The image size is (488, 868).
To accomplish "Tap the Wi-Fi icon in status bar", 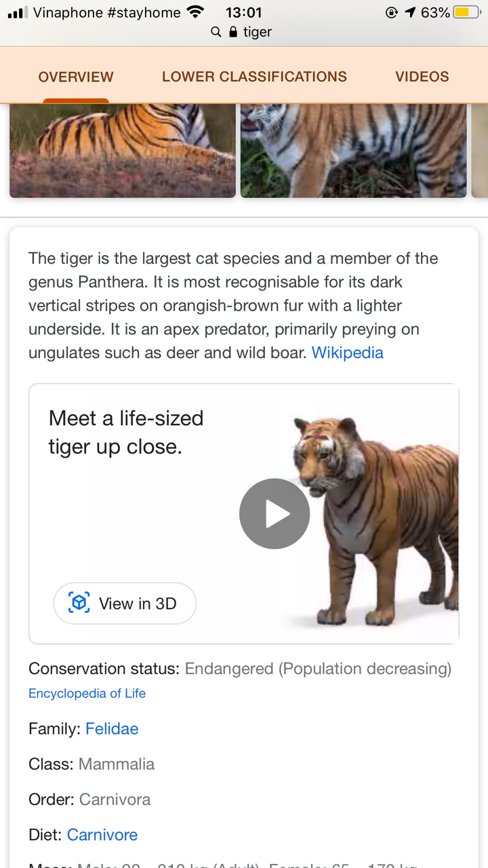I will 195,12.
